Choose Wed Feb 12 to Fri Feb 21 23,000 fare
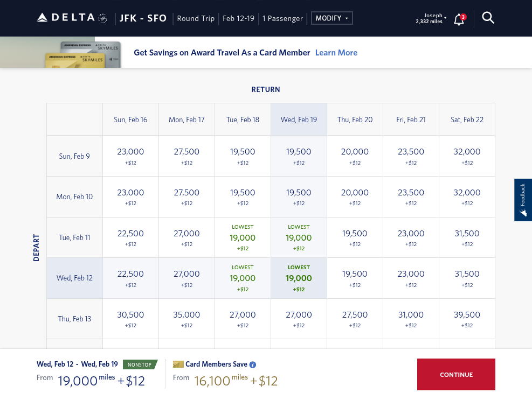This screenshot has height=400, width=532. pos(411,278)
